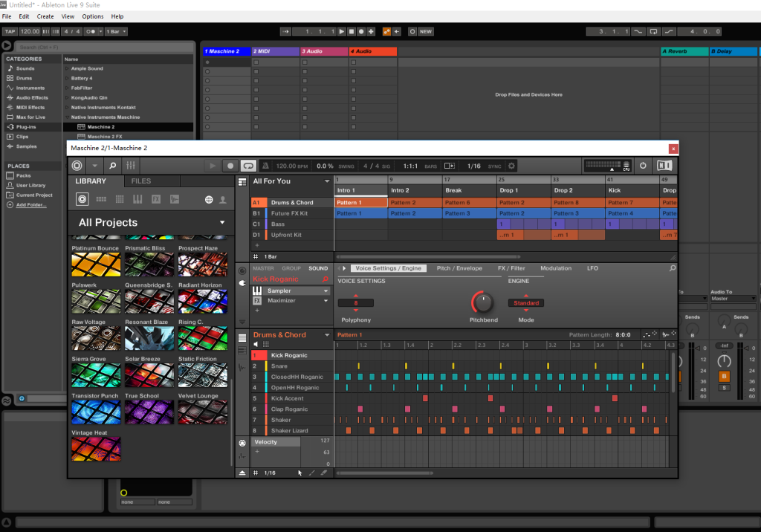Toggle the group mute speaker icon under Drums & Chord
761x532 pixels.
(256, 344)
